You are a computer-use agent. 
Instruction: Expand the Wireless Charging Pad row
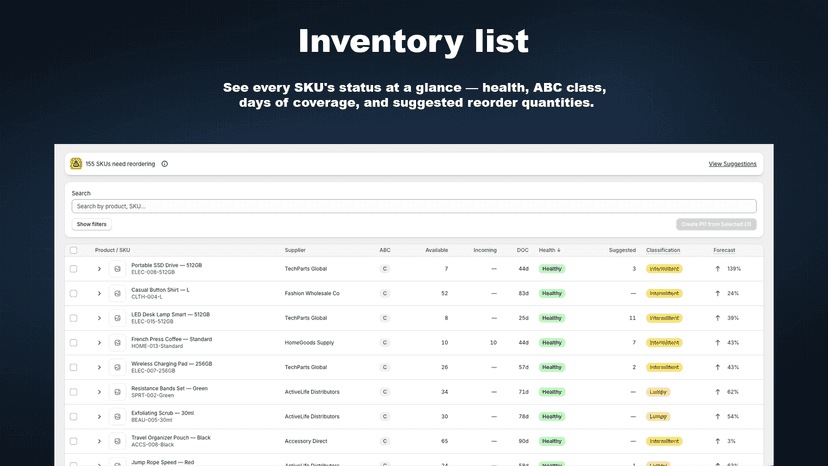coord(99,367)
